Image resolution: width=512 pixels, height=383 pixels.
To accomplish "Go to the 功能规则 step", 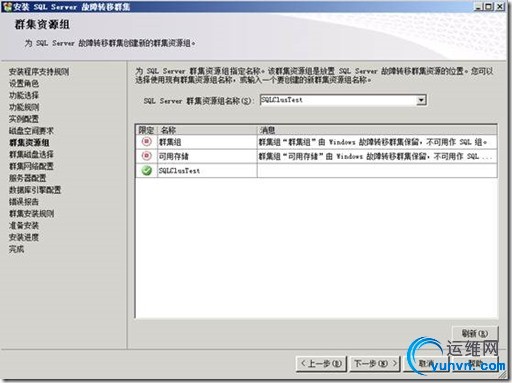I will pyautogui.click(x=24, y=107).
